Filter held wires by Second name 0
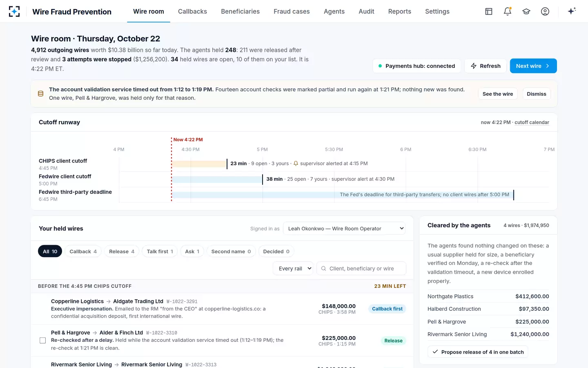The image size is (588, 368). [231, 251]
